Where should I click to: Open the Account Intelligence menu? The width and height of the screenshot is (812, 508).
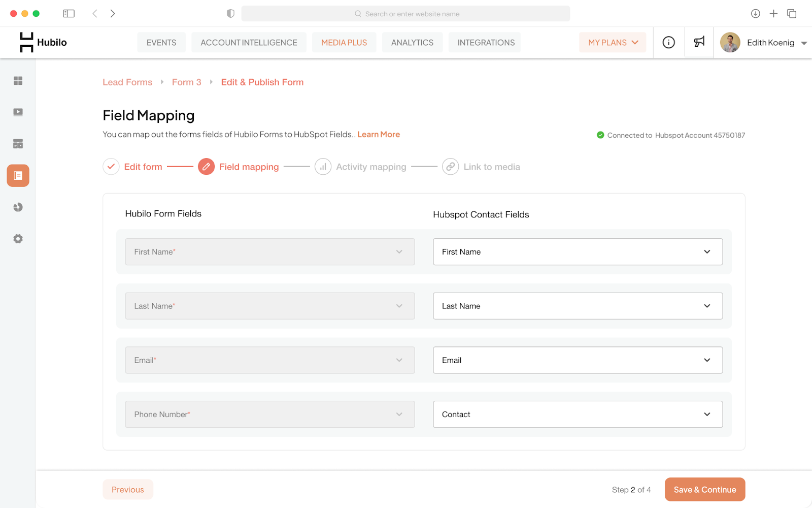coord(249,43)
